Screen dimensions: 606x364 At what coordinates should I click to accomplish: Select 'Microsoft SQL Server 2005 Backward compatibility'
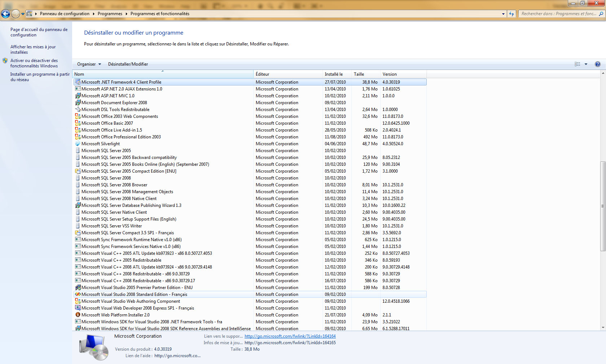click(x=250, y=157)
